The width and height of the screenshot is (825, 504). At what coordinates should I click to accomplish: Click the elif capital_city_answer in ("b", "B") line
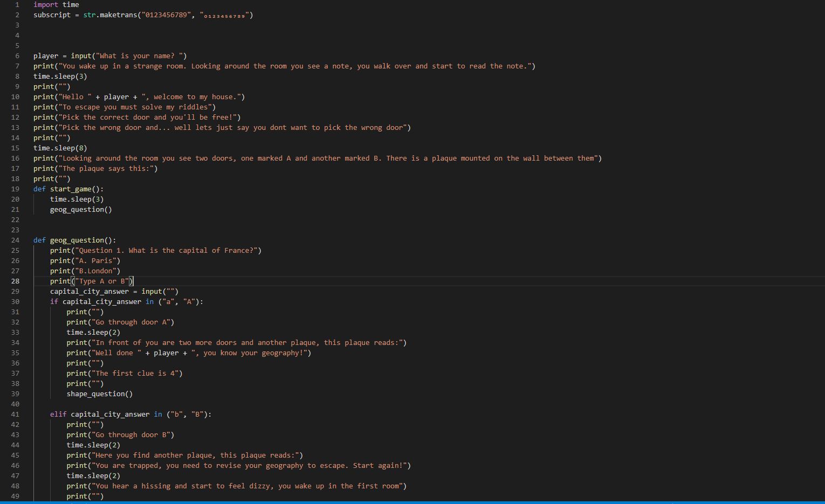click(x=131, y=415)
